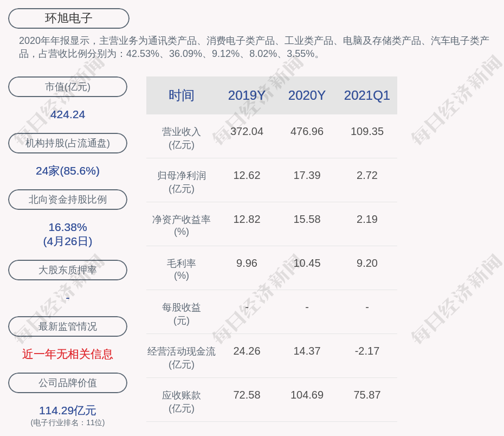Select the 北向资金持股比例 label pill

pos(68,200)
